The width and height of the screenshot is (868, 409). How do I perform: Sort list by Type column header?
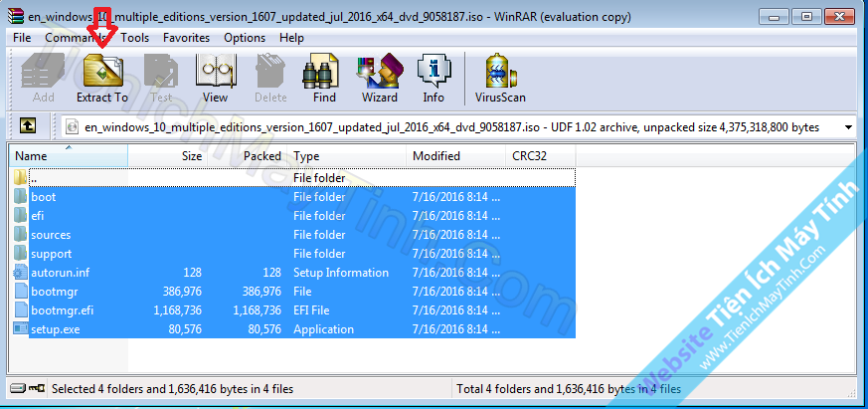point(347,155)
